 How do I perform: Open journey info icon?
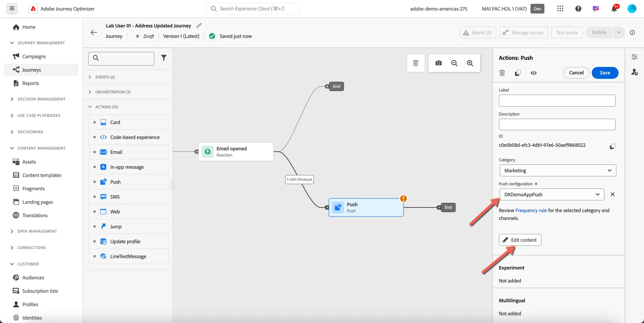click(632, 32)
